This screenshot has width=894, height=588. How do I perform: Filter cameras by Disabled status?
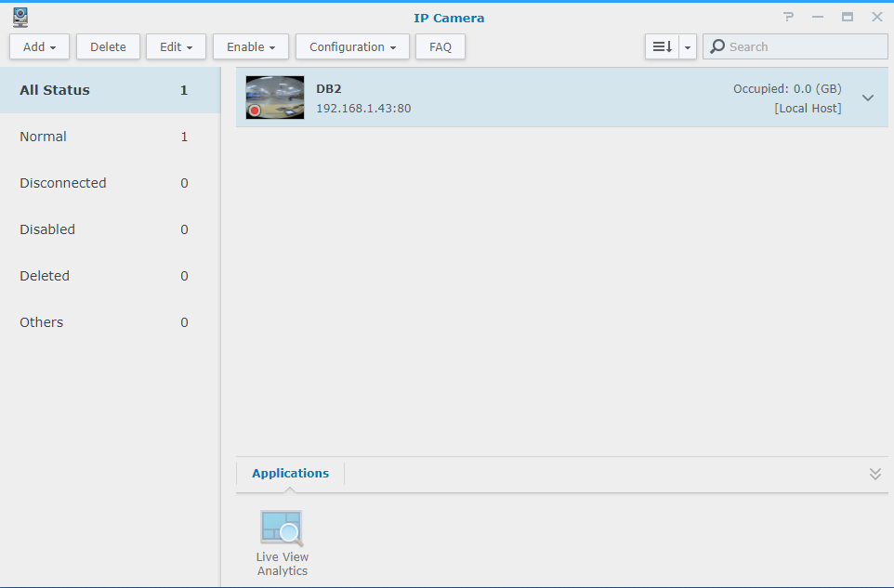pos(110,229)
